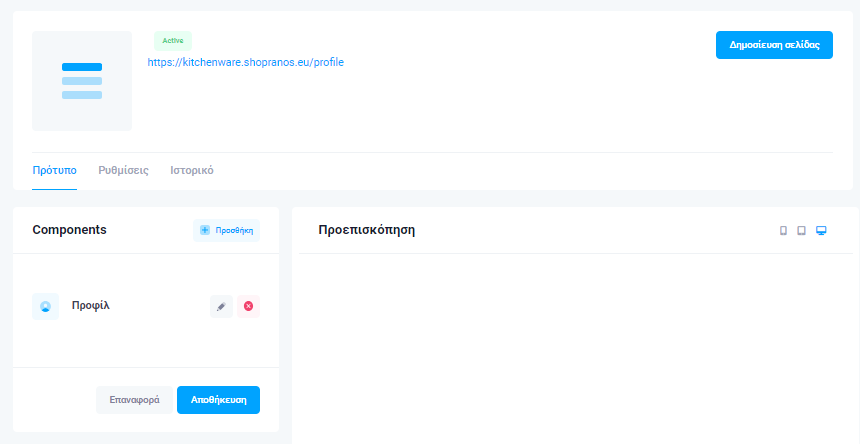Click the Προεπισκόπηση panel heading
Viewport: 860px width, 444px height.
(366, 230)
